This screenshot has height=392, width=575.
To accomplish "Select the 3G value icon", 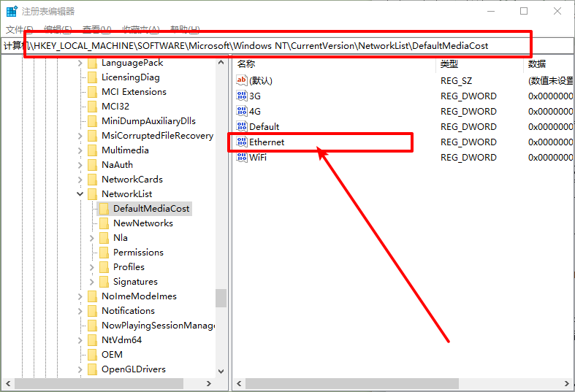I will tap(242, 96).
